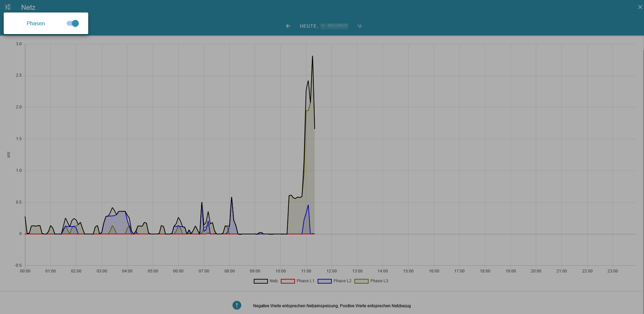This screenshot has width=644, height=314.
Task: Go to the previous day arrow
Action: coord(288,26)
